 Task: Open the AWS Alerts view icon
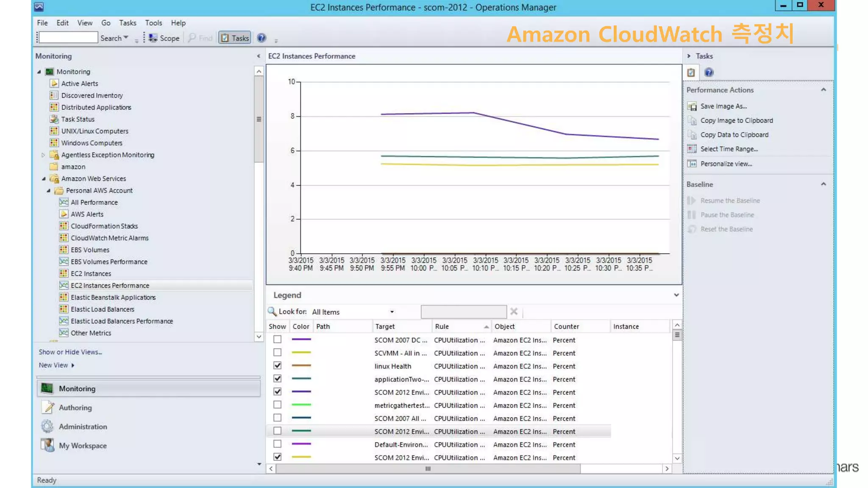pyautogui.click(x=64, y=214)
